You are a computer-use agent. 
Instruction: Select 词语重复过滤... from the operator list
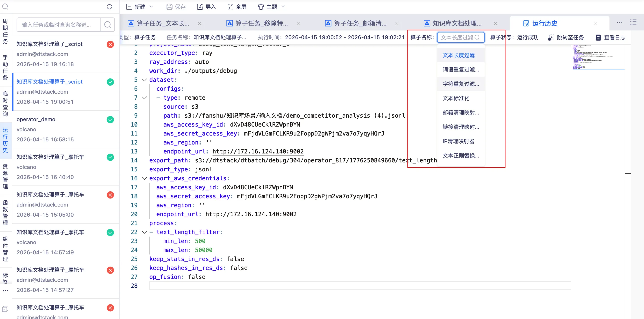(x=461, y=69)
